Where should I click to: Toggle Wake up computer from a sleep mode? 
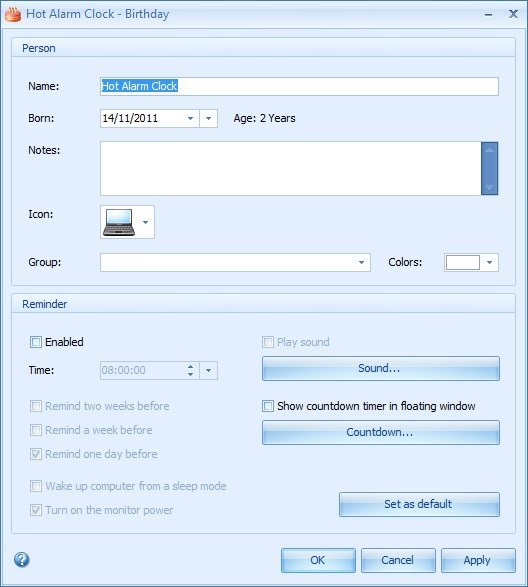click(36, 486)
